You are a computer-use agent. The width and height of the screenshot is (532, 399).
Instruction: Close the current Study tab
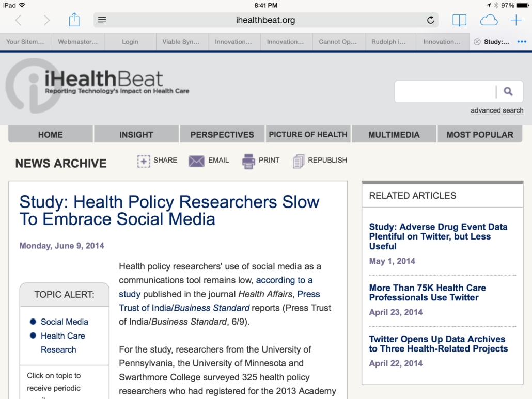pyautogui.click(x=477, y=42)
